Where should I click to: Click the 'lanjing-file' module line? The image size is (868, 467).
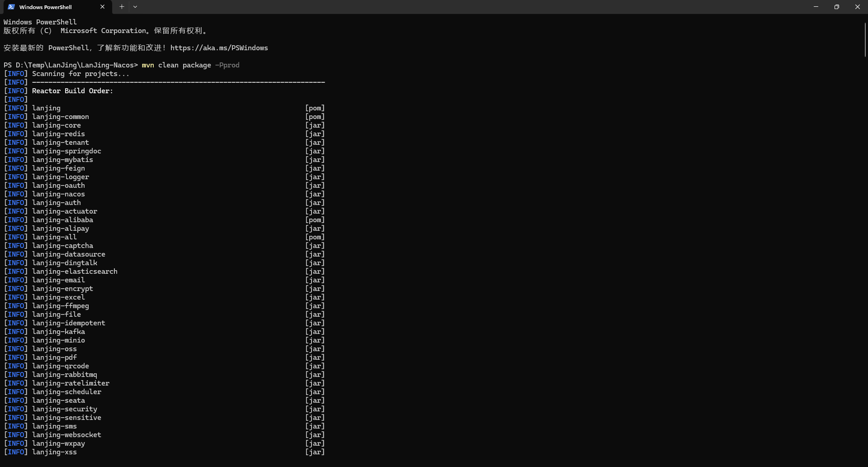click(x=57, y=315)
